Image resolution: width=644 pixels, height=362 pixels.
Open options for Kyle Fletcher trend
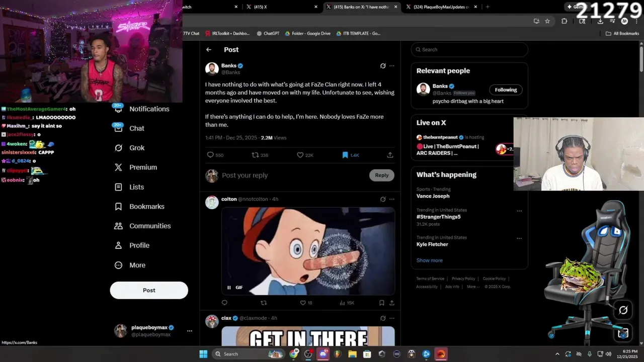point(519,239)
